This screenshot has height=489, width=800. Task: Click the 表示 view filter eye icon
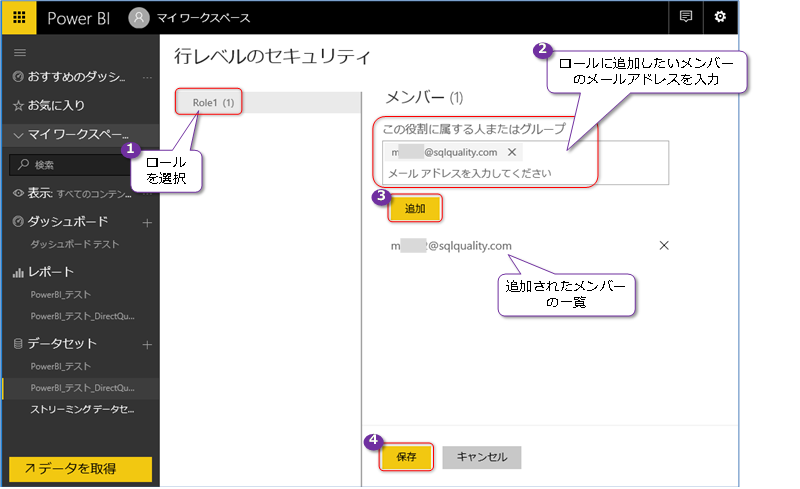(18, 193)
